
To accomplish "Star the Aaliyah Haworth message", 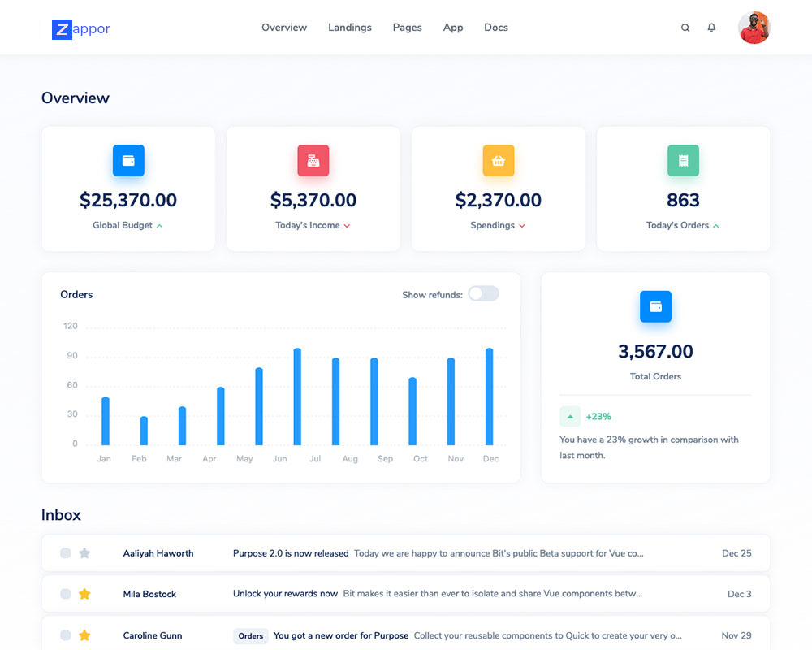I will click(x=84, y=553).
